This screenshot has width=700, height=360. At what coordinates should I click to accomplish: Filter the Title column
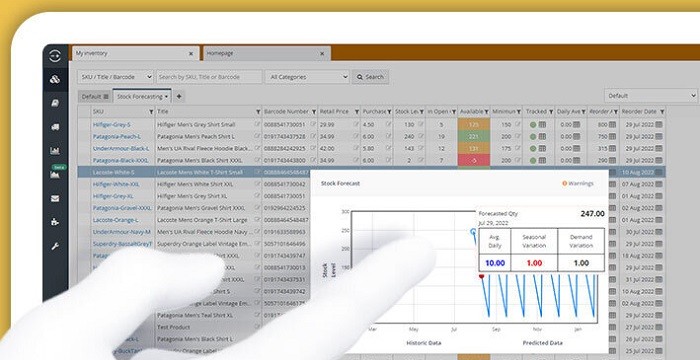(x=258, y=112)
